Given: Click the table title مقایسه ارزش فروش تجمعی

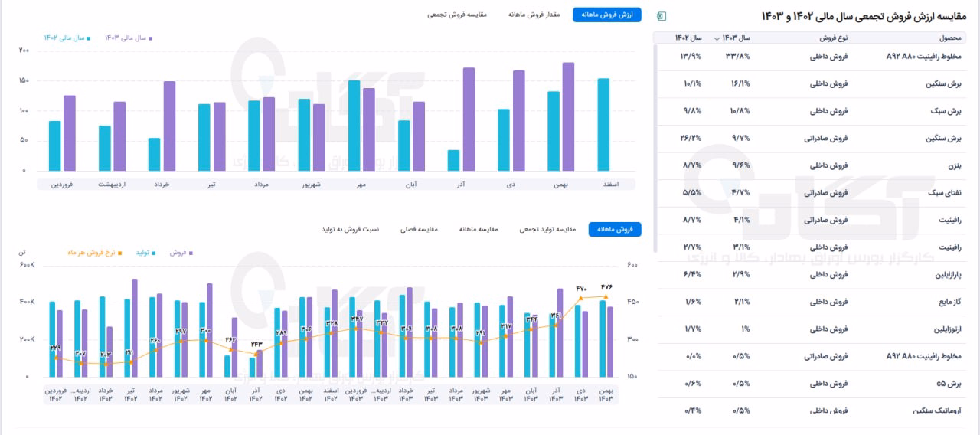Looking at the screenshot, I should (x=862, y=16).
